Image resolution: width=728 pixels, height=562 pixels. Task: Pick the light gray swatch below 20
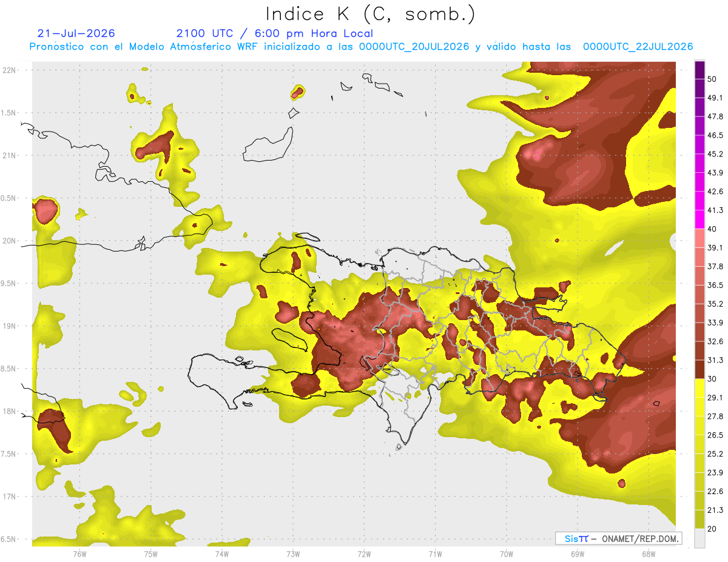[x=699, y=538]
